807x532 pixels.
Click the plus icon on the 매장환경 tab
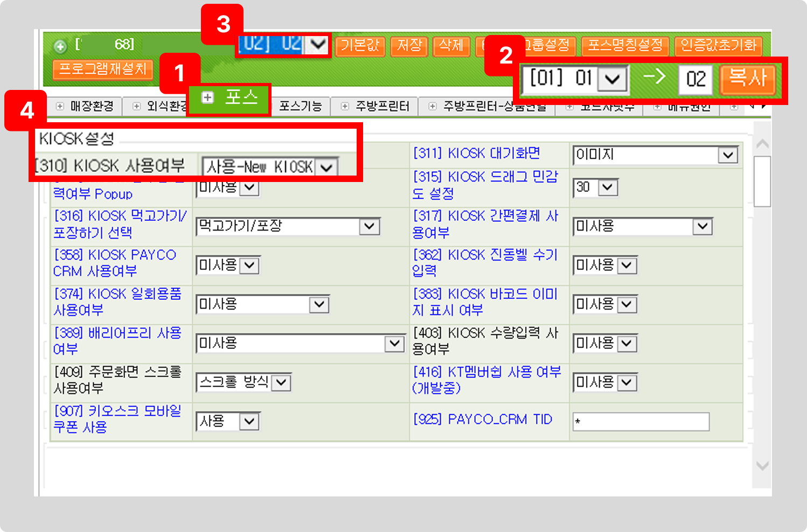point(60,107)
